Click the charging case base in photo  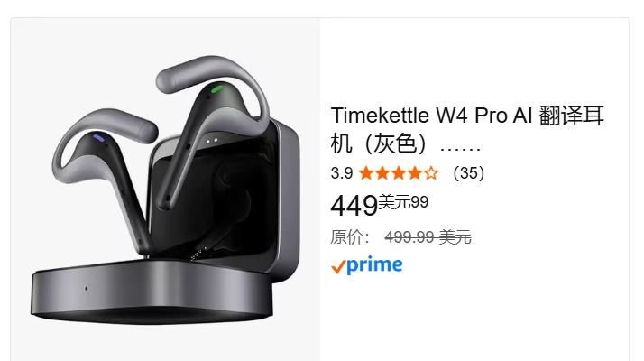[152, 292]
